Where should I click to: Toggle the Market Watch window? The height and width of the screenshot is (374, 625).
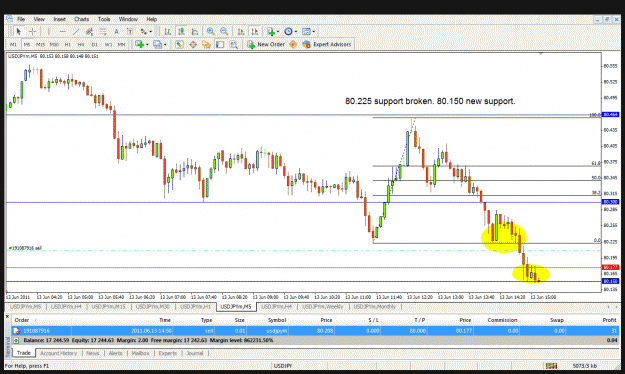point(179,44)
